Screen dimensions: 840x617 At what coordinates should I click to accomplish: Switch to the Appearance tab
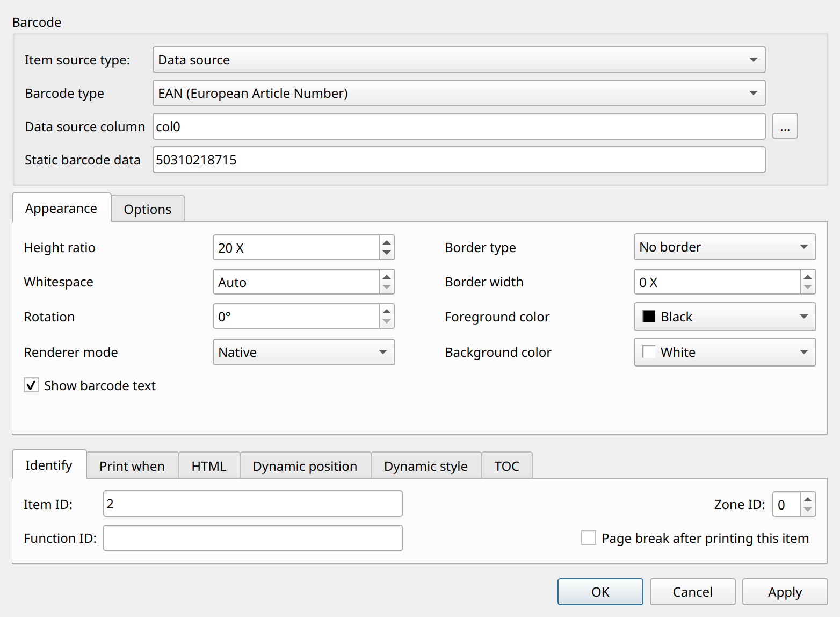pyautogui.click(x=61, y=208)
